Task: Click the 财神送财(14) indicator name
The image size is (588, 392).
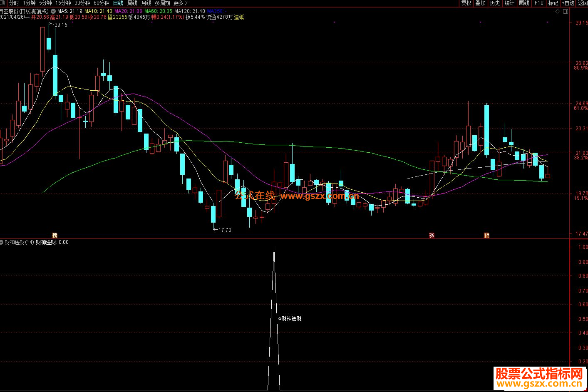Action: pyautogui.click(x=19, y=242)
